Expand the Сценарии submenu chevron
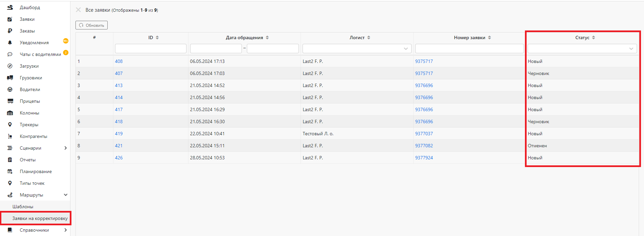644x236 pixels. point(65,148)
